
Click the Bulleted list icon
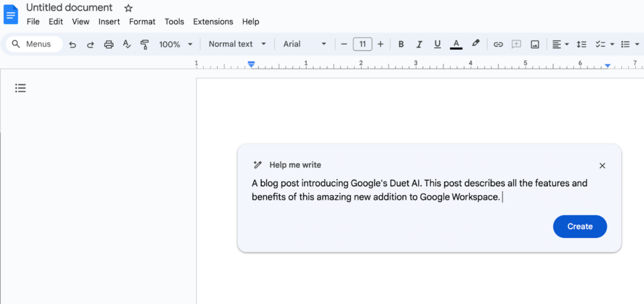pos(626,44)
